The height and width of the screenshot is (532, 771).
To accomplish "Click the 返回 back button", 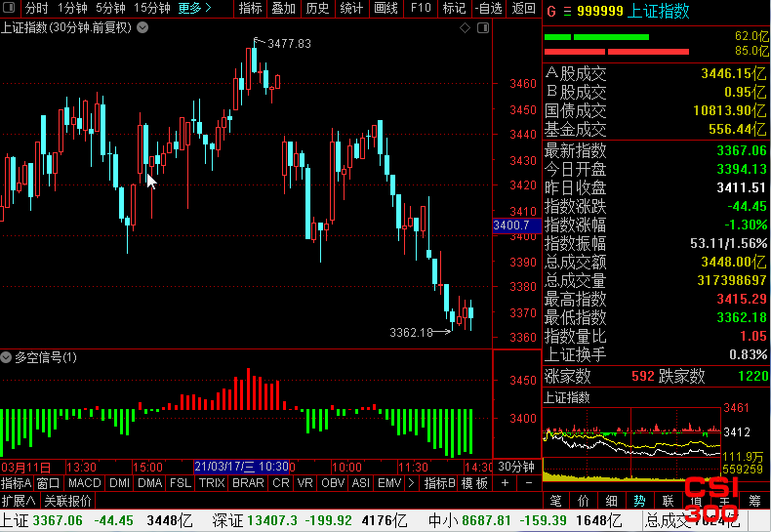I will pos(523,8).
